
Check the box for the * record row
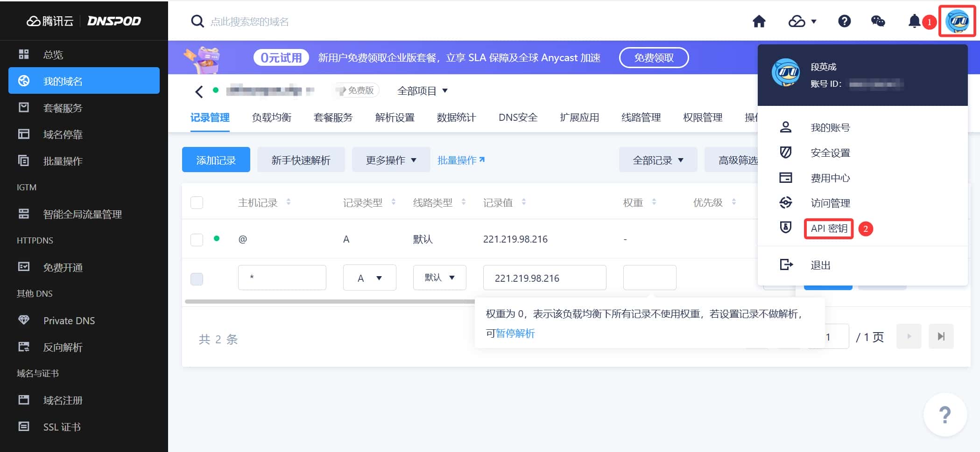(x=197, y=279)
